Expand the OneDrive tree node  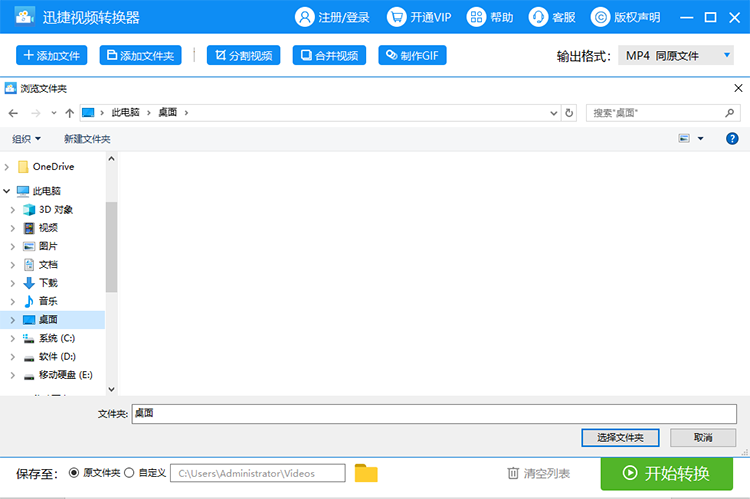click(7, 167)
